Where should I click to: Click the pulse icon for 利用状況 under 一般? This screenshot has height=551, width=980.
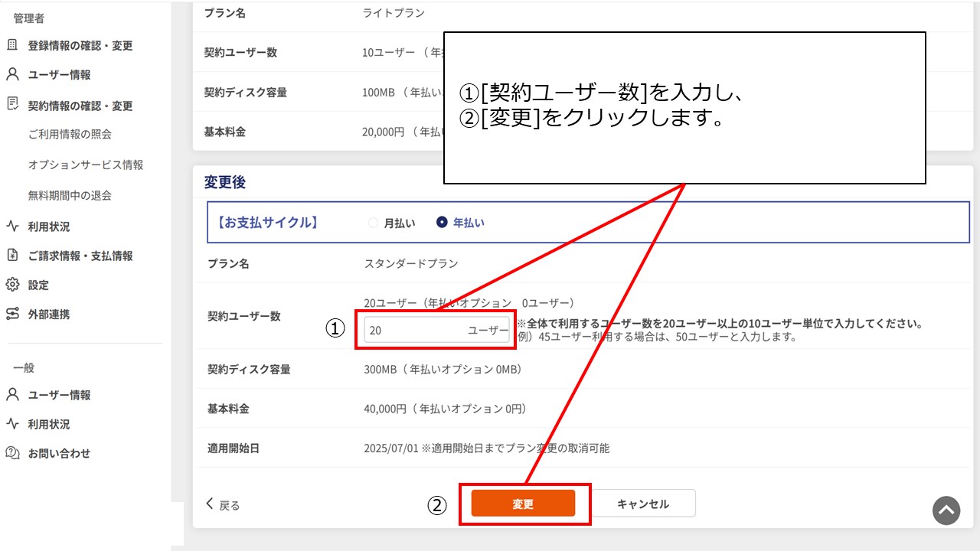tap(12, 424)
